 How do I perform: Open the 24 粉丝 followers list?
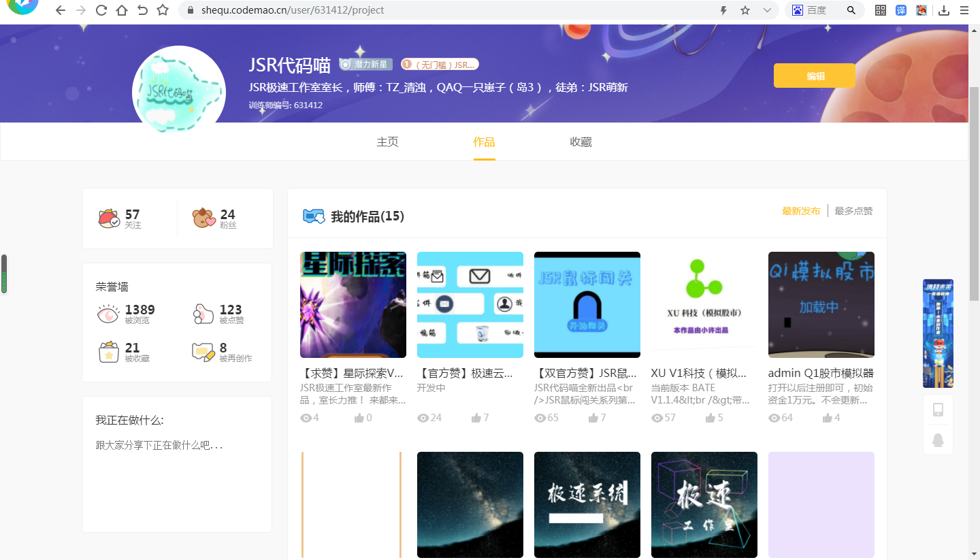point(215,218)
